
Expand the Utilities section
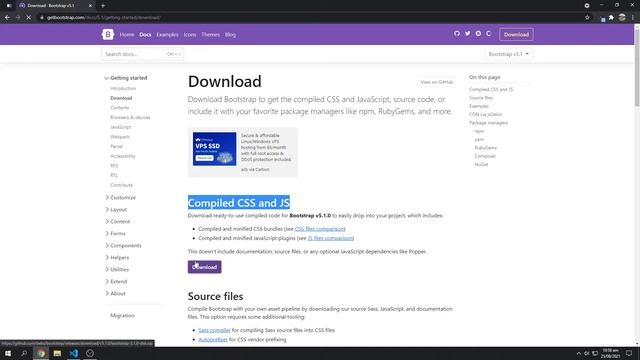pos(117,269)
